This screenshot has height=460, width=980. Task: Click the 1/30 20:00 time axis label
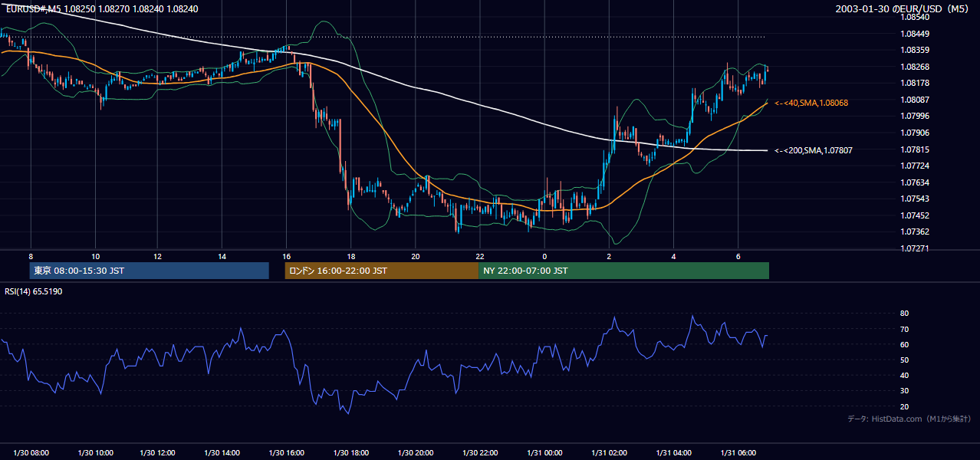(415, 453)
